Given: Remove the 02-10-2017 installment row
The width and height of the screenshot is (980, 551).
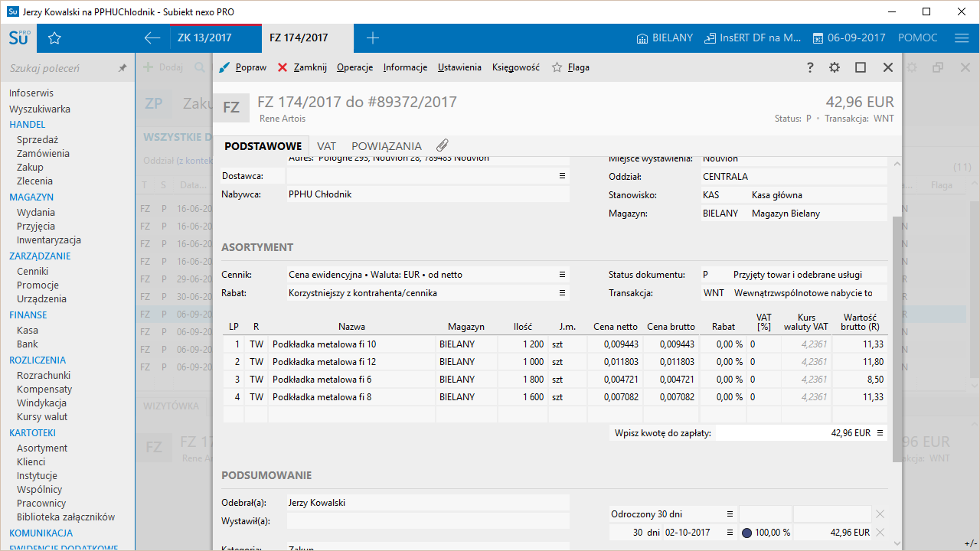Looking at the screenshot, I should click(x=880, y=533).
